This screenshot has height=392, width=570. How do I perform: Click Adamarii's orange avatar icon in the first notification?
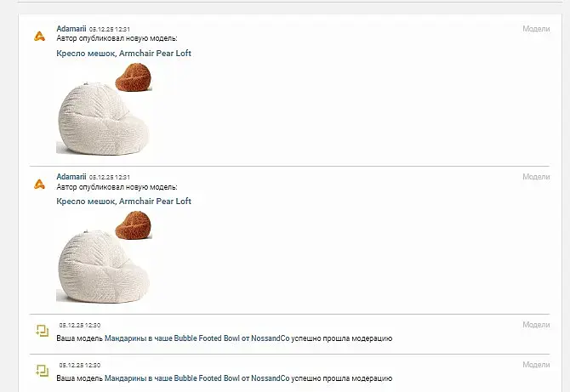pyautogui.click(x=39, y=37)
